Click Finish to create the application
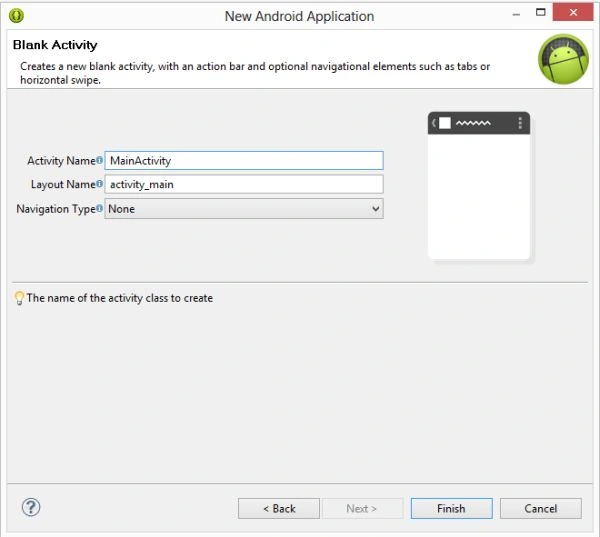 click(452, 508)
